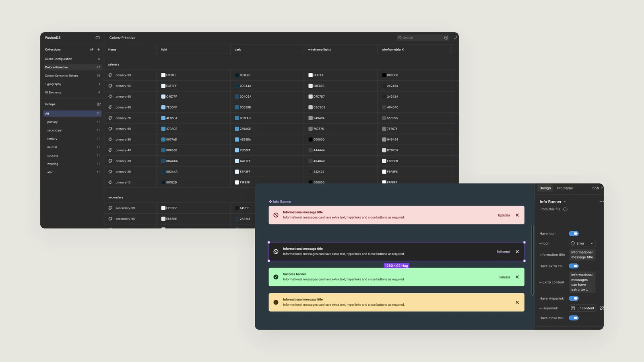644x362 pixels.
Task: Close the yellow warning banner
Action: 517,302
